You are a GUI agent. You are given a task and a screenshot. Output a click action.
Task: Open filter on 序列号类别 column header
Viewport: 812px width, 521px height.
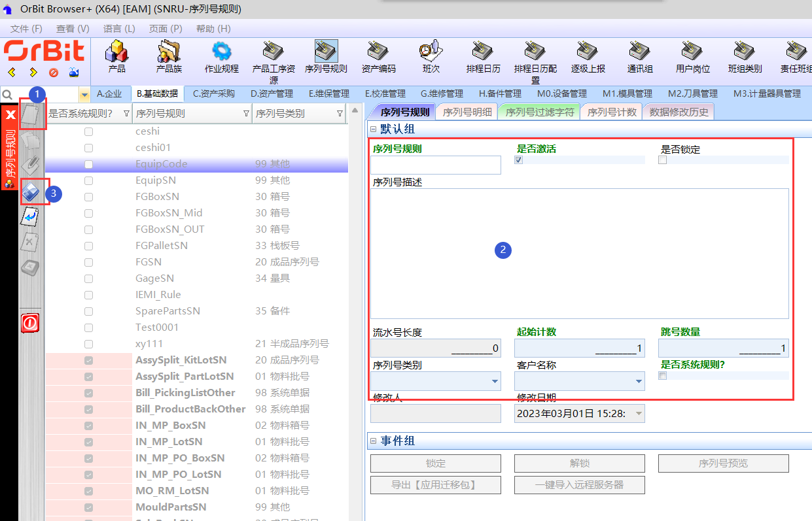[340, 113]
